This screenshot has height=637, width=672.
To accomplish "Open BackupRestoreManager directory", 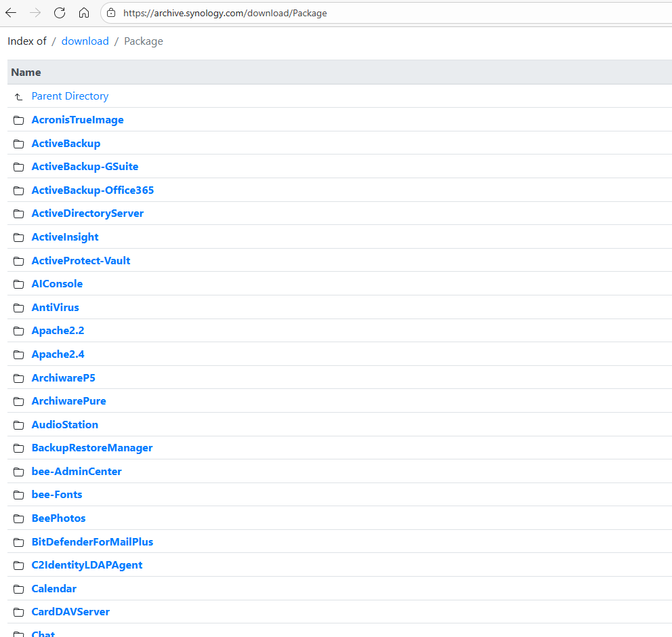I will [92, 448].
